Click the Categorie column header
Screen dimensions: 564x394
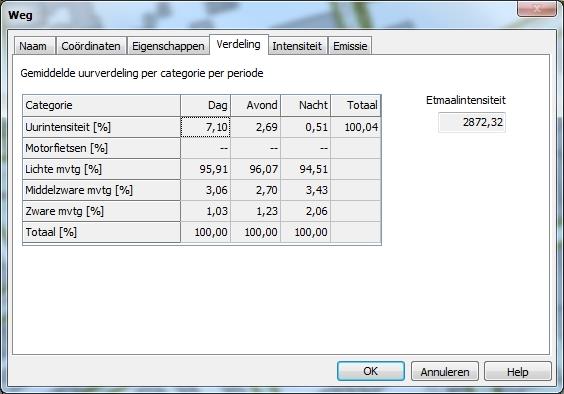coord(101,105)
